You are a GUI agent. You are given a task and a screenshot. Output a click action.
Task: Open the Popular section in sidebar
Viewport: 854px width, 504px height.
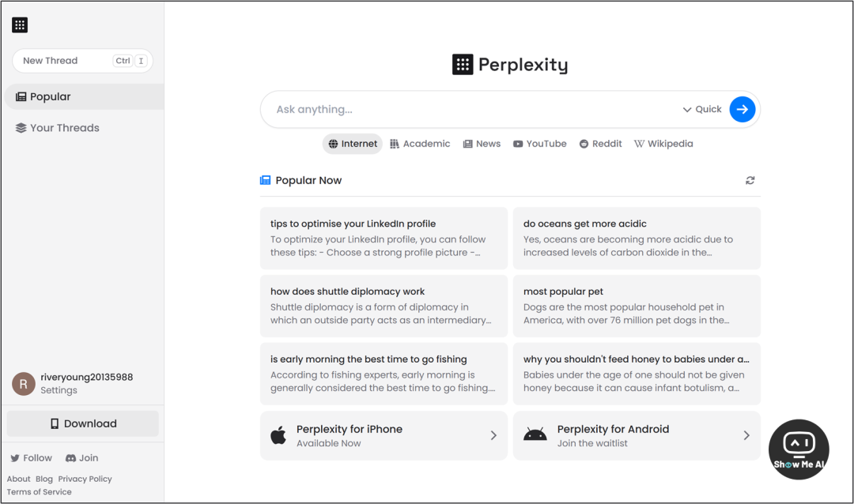[x=51, y=96]
